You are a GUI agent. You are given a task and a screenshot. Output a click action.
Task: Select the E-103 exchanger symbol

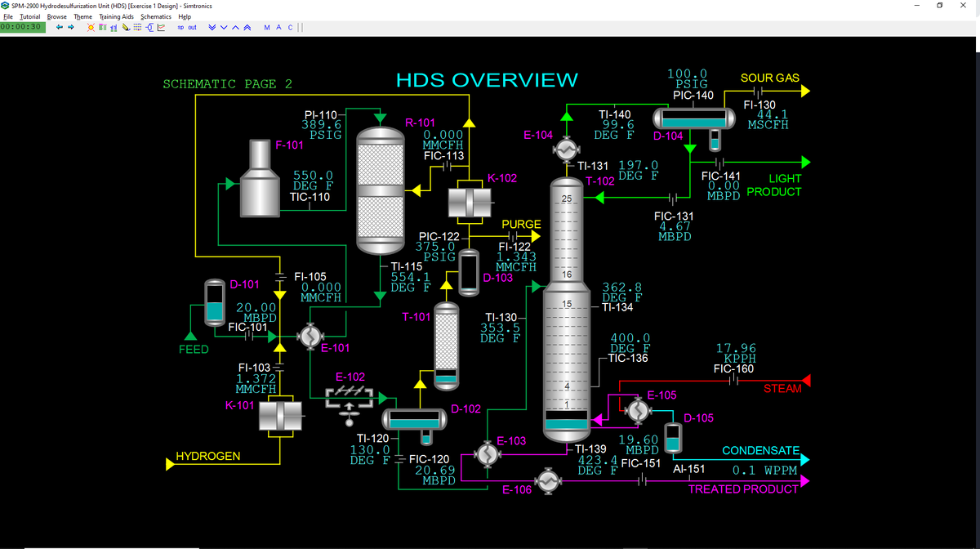(487, 453)
